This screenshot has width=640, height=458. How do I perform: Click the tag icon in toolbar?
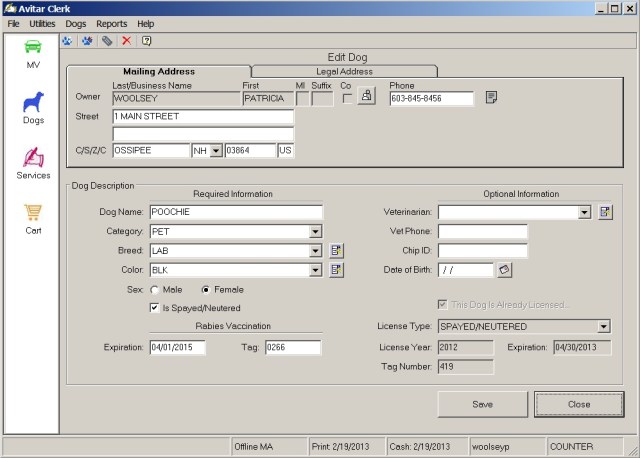click(106, 41)
